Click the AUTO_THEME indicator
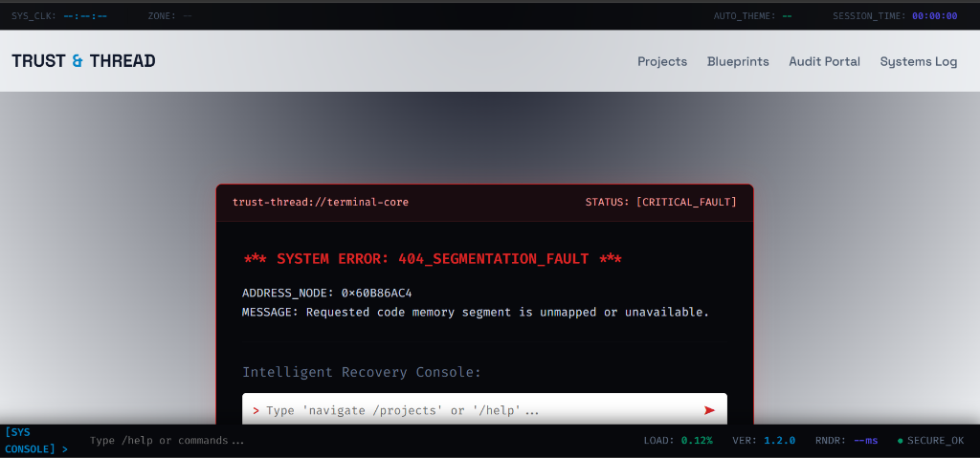 tap(752, 15)
